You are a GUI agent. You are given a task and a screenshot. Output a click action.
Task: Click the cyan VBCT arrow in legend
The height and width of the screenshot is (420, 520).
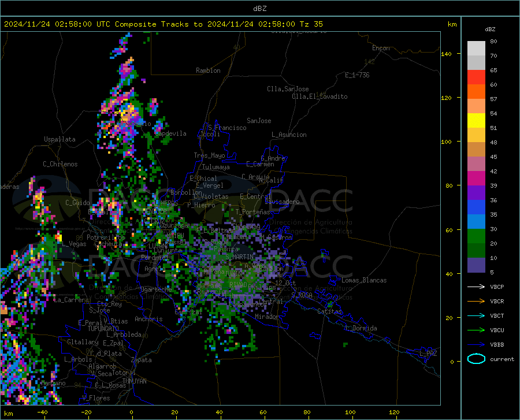[476, 315]
